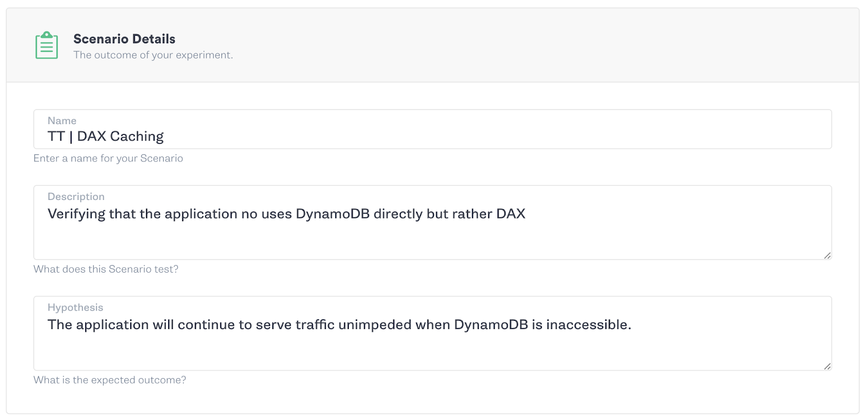Image resolution: width=868 pixels, height=420 pixels.
Task: Click 'The outcome of your experiment' subtitle
Action: point(154,55)
